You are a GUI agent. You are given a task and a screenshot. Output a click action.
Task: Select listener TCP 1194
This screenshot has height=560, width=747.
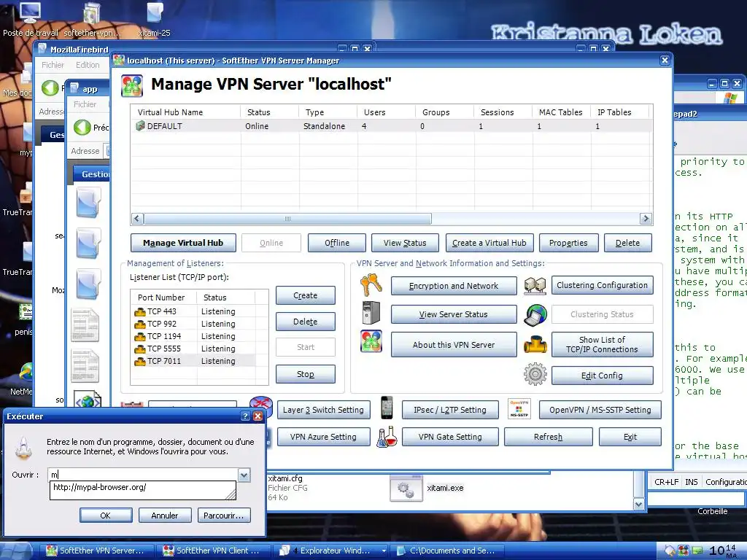coord(193,336)
